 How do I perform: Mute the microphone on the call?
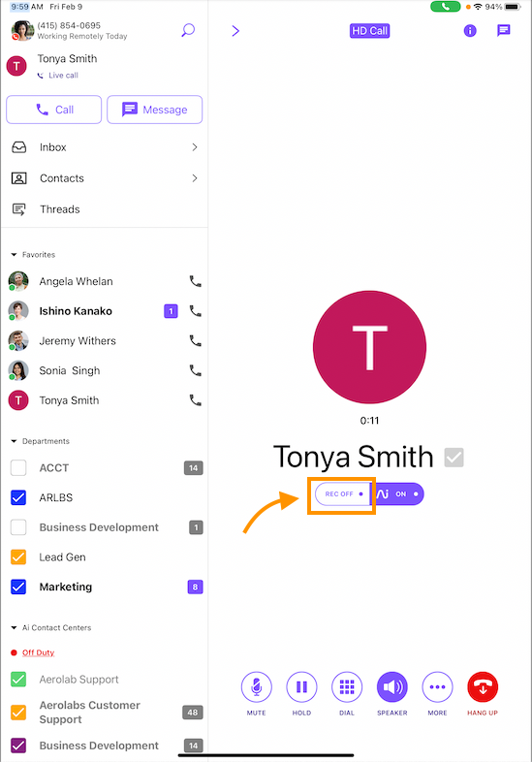256,686
